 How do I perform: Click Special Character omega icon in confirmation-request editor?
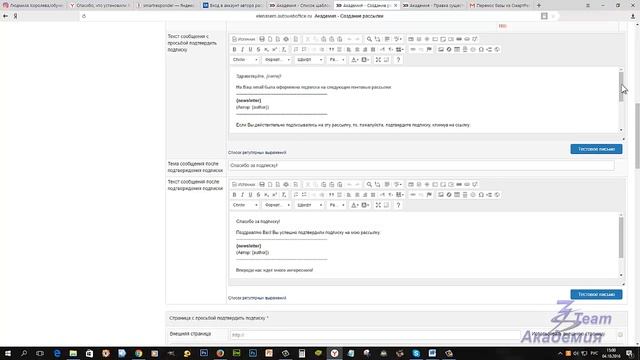[481, 49]
